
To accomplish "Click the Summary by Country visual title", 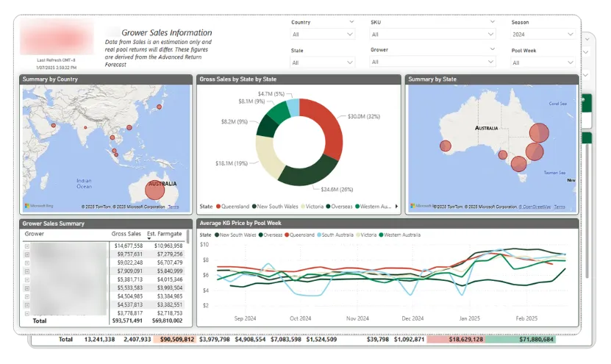I will click(x=50, y=79).
